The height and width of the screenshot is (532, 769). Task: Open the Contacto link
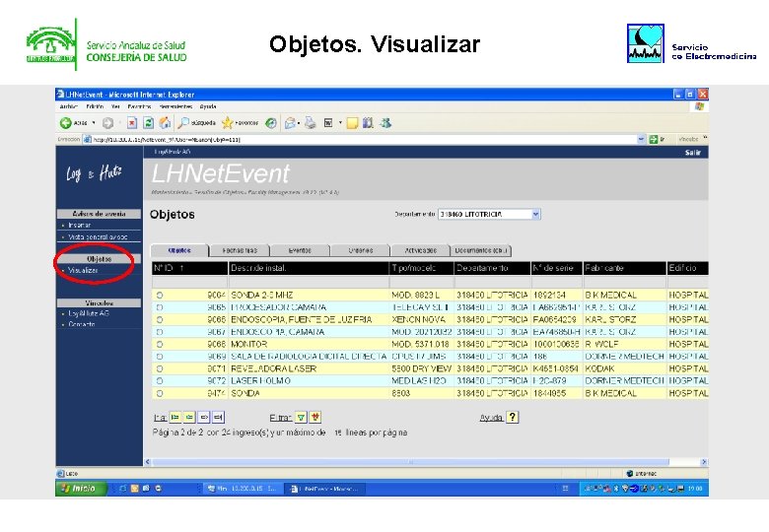click(82, 324)
